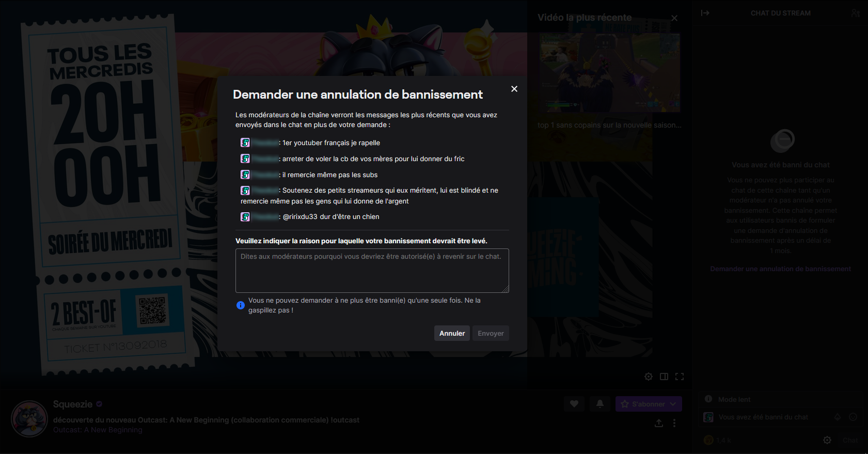Click the '@ririxdu33' mention in the message
Image resolution: width=868 pixels, height=454 pixels.
(x=300, y=217)
